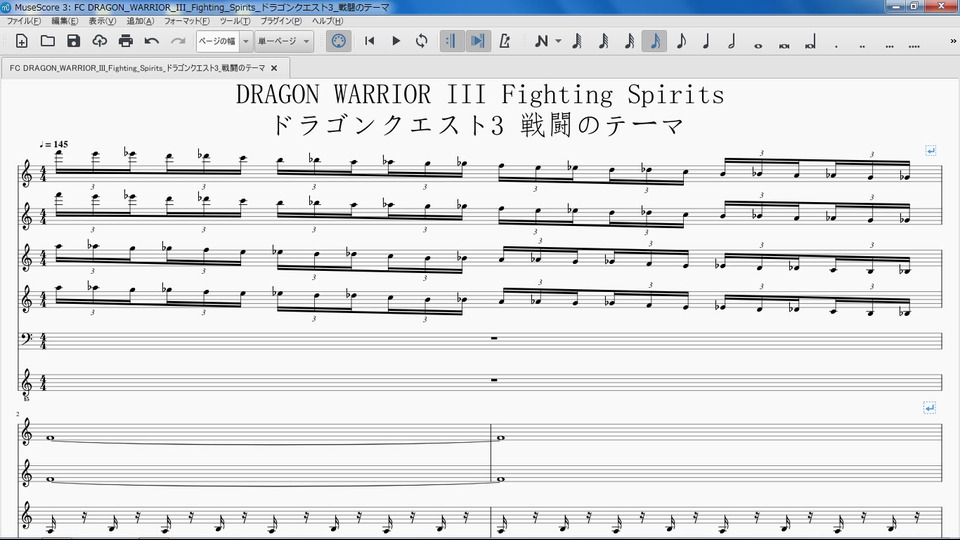Select the tempo marking ♩= 145
The image size is (960, 540).
pyautogui.click(x=54, y=144)
